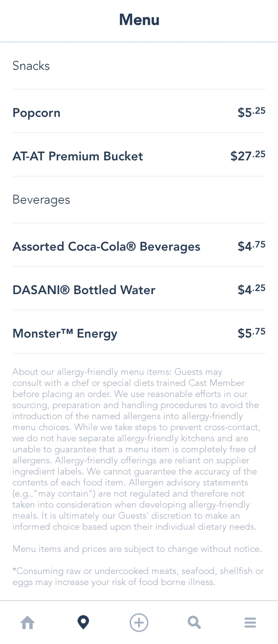Pick the Monster Energy item
Screen dimensions: 278x644
tap(65, 334)
